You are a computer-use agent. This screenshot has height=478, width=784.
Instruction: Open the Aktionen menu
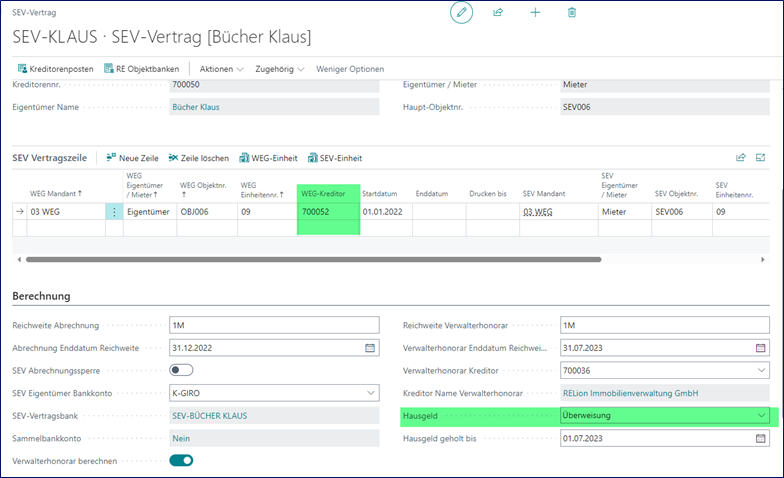(221, 68)
